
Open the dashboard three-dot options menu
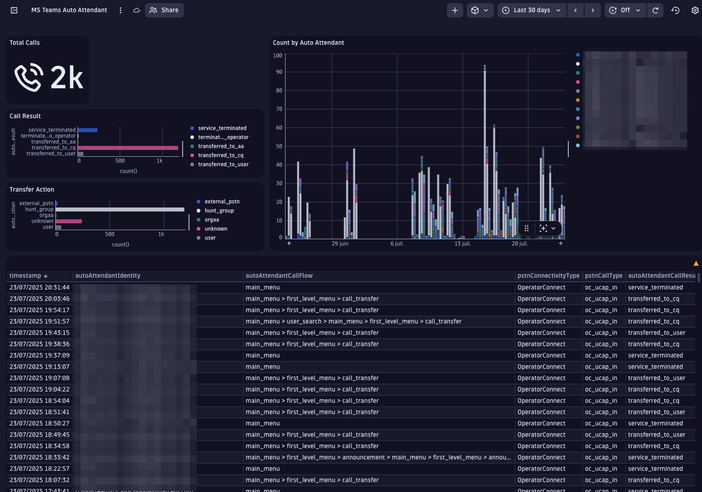point(121,10)
